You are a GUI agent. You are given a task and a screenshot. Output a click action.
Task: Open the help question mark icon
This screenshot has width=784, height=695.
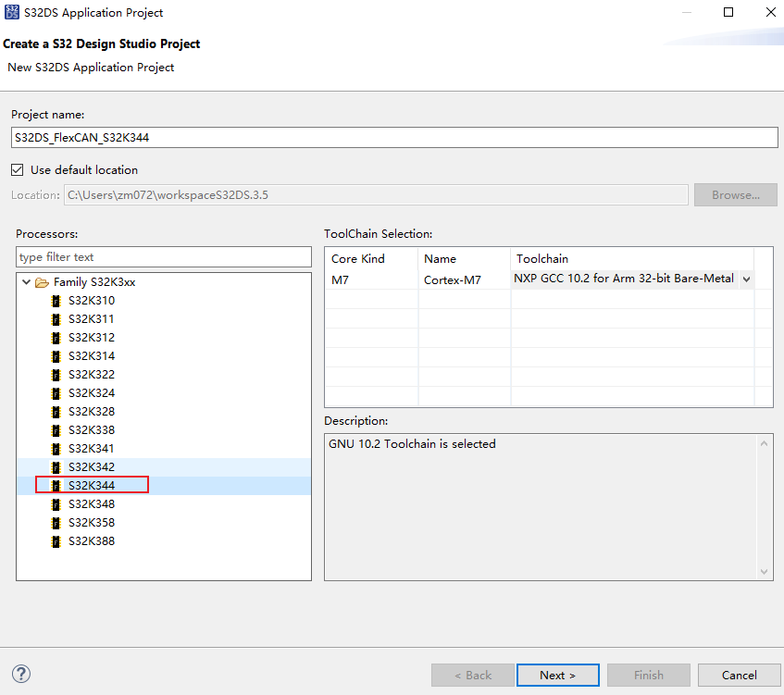coord(21,674)
